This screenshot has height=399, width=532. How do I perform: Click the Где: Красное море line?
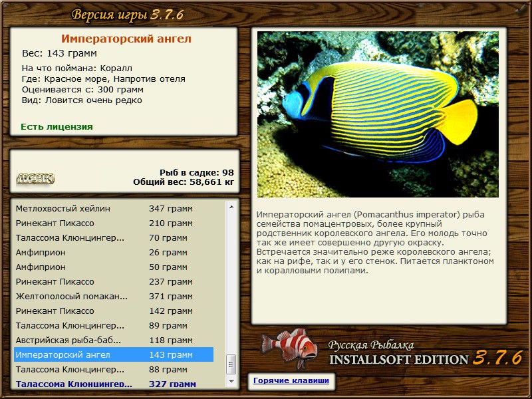coord(104,79)
